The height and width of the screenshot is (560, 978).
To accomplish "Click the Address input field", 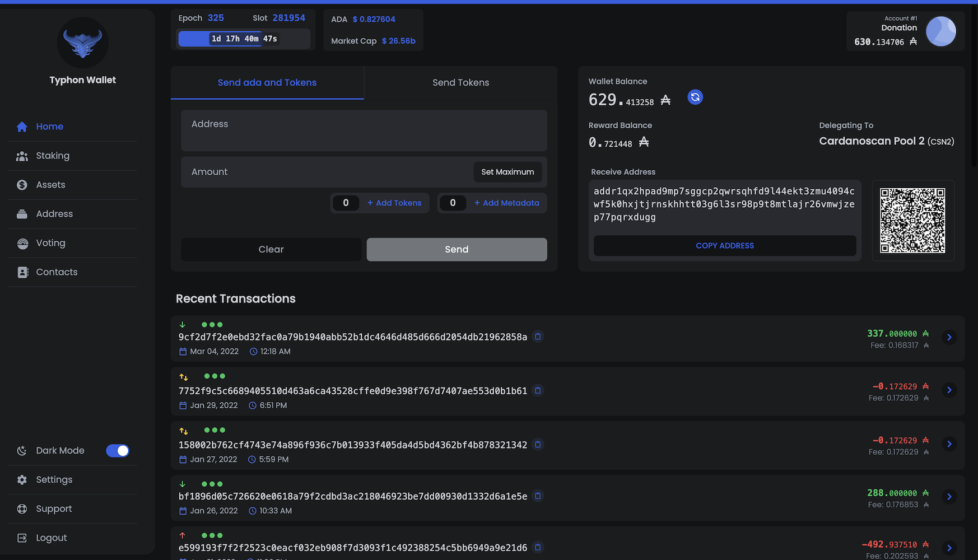I will [x=364, y=130].
